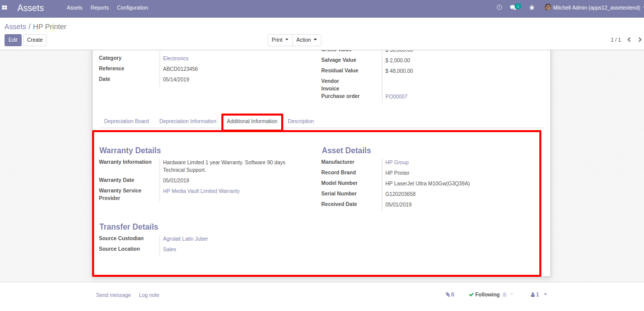644x311 pixels.
Task: Click the Assets app title
Action: point(31,8)
